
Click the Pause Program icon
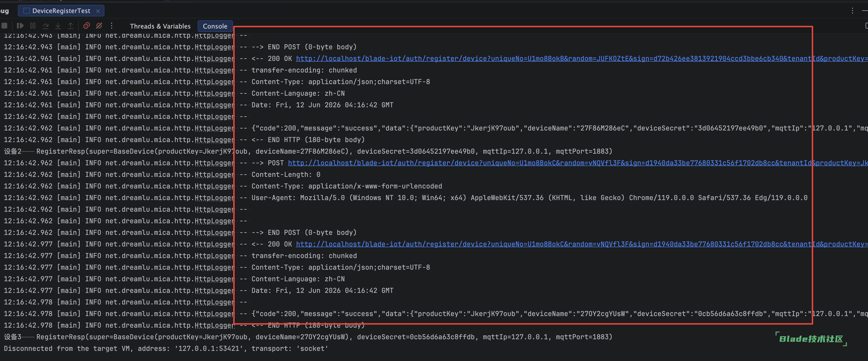[33, 26]
